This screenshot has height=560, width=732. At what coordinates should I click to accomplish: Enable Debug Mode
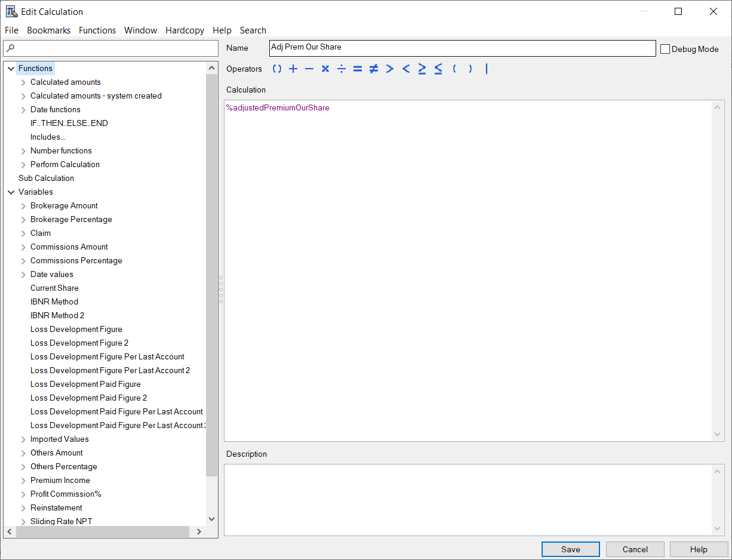665,49
